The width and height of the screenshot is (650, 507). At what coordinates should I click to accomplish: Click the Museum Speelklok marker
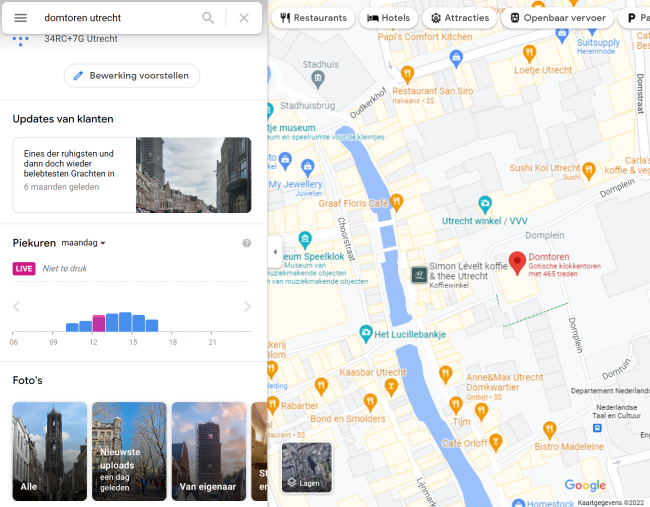(x=305, y=240)
